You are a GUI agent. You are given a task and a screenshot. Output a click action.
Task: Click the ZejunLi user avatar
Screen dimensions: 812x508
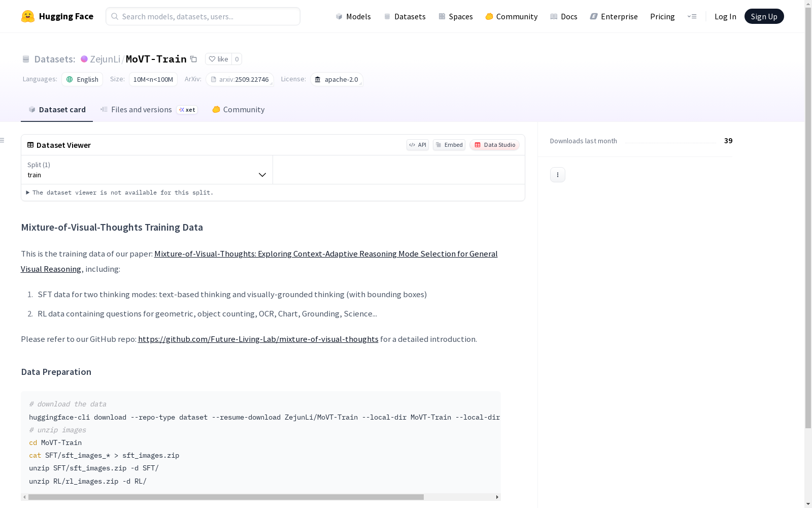click(x=84, y=59)
